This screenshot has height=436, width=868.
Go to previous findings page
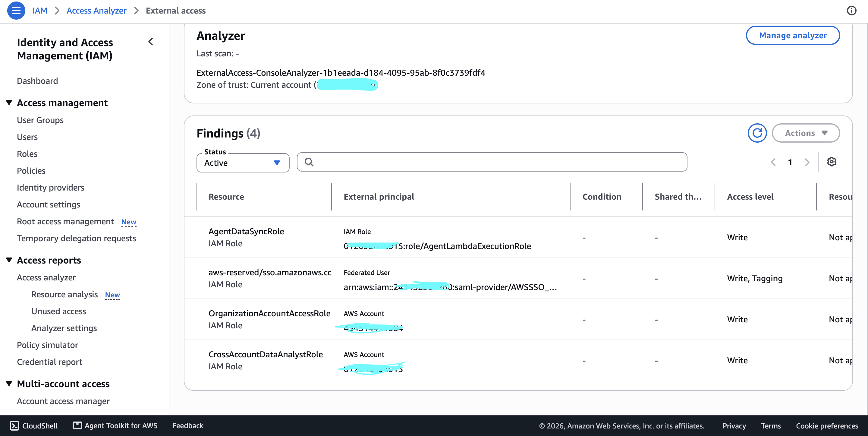pos(773,162)
